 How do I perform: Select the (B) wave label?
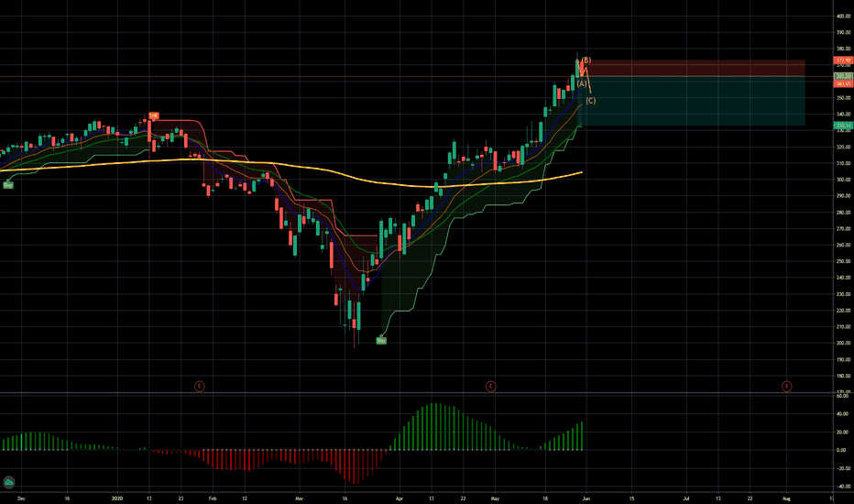click(586, 60)
